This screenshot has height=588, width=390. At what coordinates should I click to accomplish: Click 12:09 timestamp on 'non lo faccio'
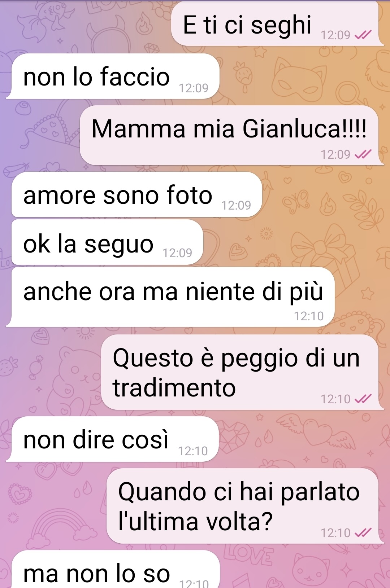(194, 88)
